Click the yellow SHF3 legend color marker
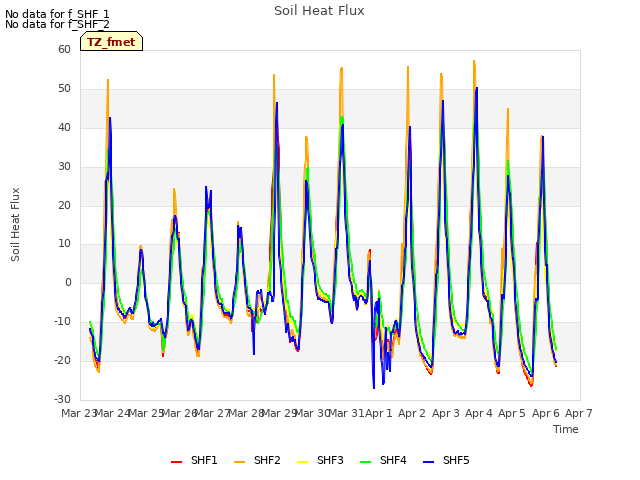 302,461
